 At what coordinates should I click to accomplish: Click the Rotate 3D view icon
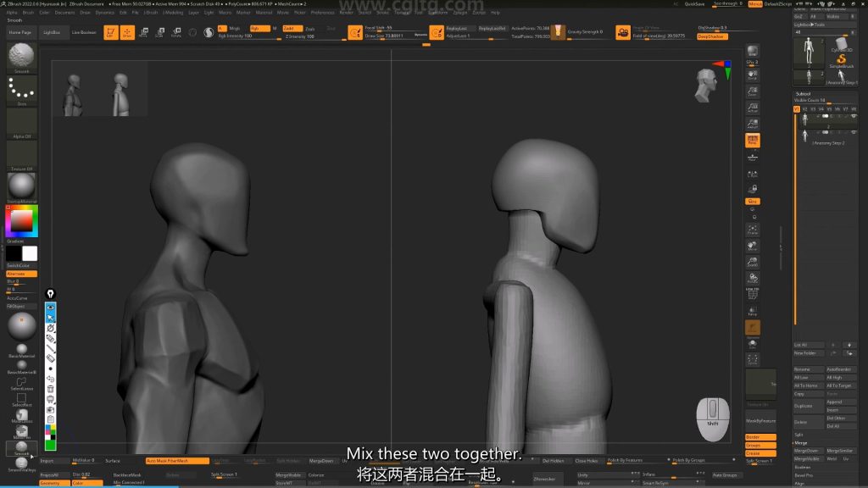coord(753,278)
